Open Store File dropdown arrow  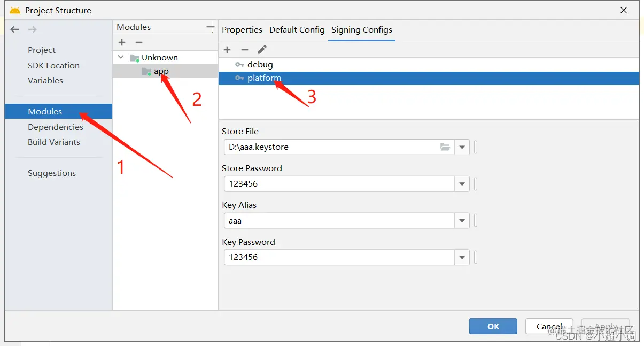point(462,147)
